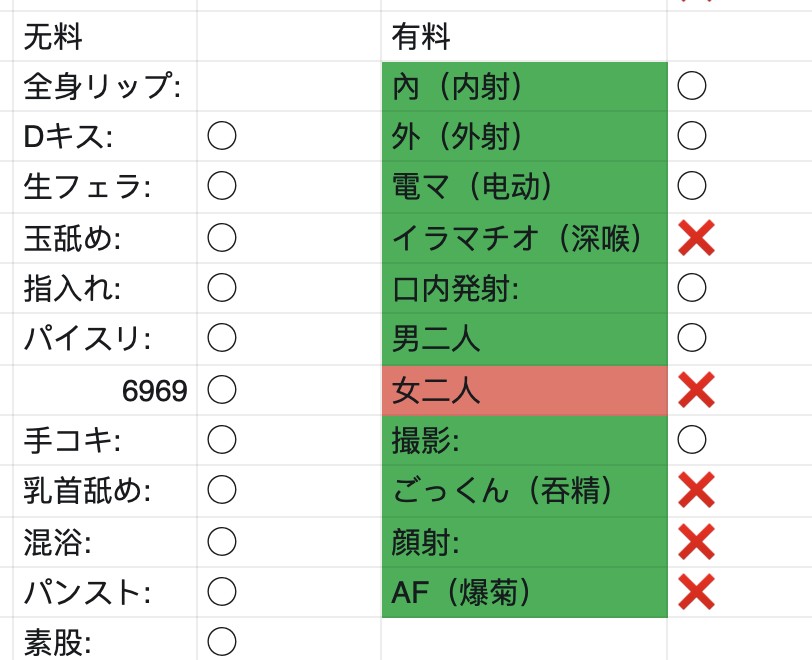Click the circle mark beside 男二人
The width and height of the screenshot is (812, 660).
coord(692,338)
